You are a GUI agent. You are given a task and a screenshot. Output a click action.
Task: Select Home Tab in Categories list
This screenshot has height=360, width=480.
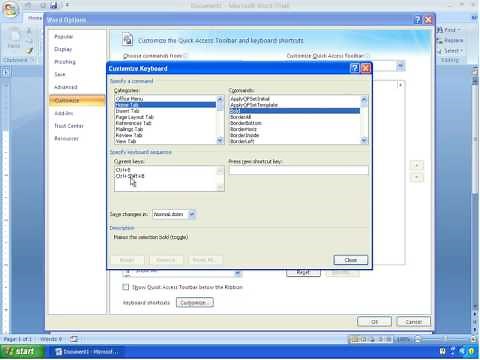click(165, 105)
